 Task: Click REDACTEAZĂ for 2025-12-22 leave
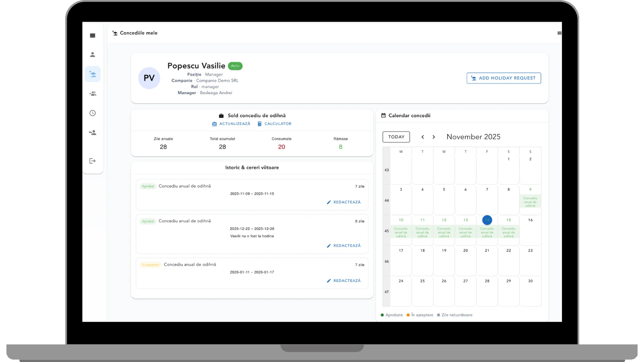pyautogui.click(x=344, y=246)
